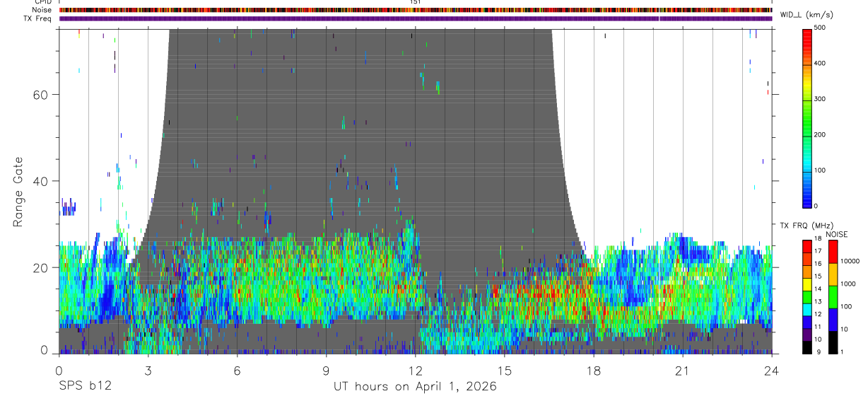868x401 pixels.
Task: Click the 9 hour tick on UT axis
Action: (x=326, y=370)
